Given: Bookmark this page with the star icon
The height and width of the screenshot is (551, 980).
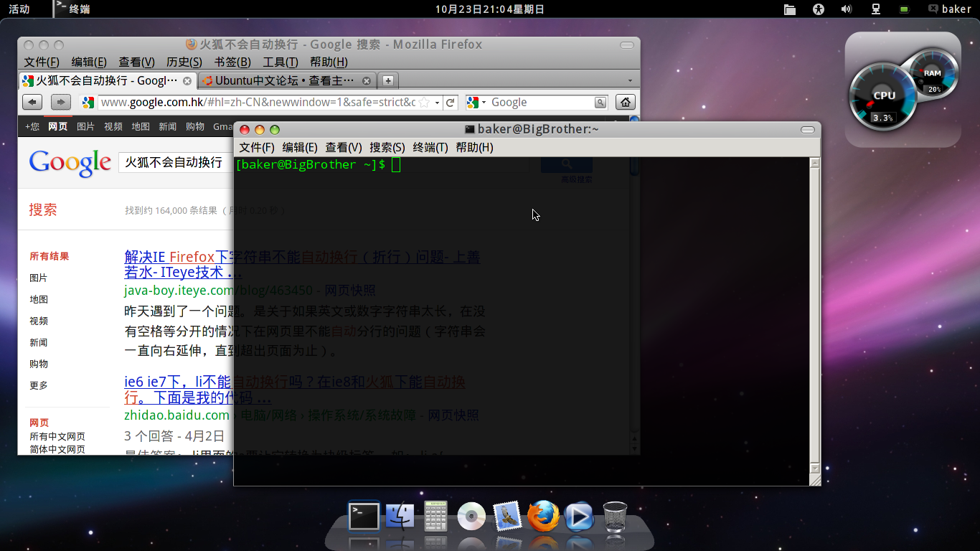Looking at the screenshot, I should tap(424, 103).
